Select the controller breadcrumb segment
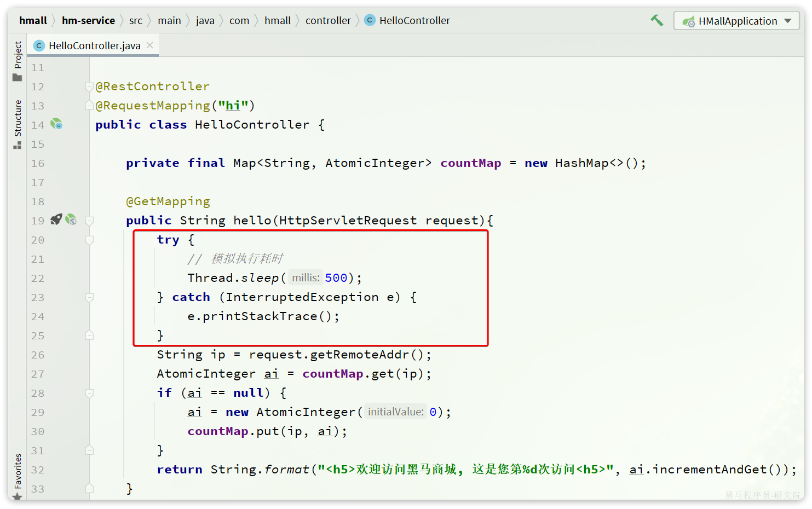812x509 pixels. click(x=327, y=21)
